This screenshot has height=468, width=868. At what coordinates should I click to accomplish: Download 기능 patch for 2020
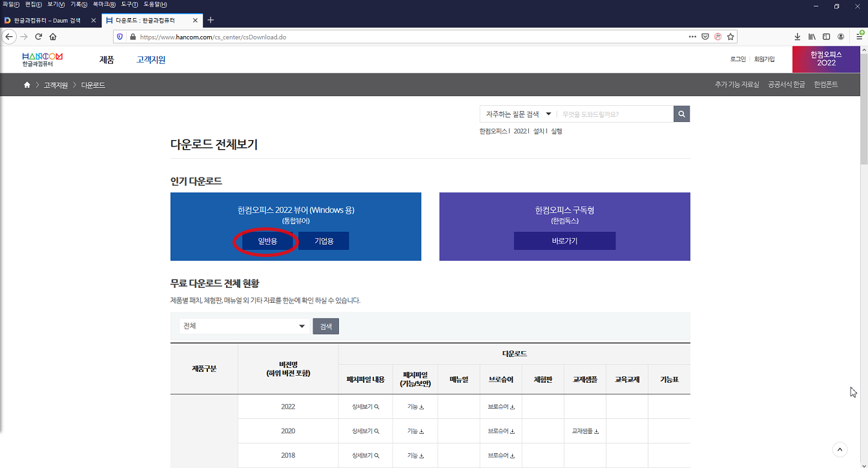tap(415, 431)
